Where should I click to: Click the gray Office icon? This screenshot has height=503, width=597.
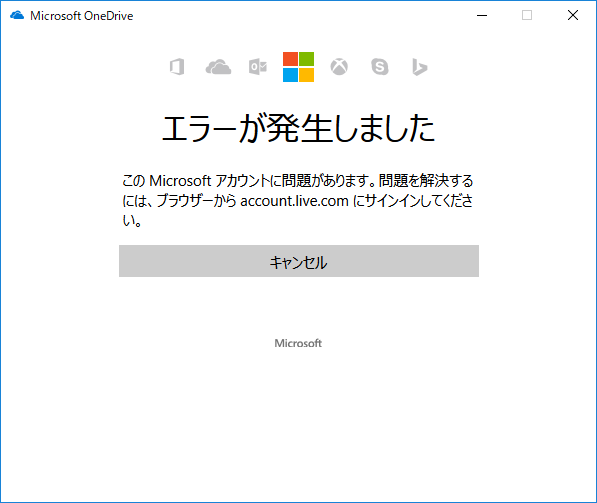(177, 67)
